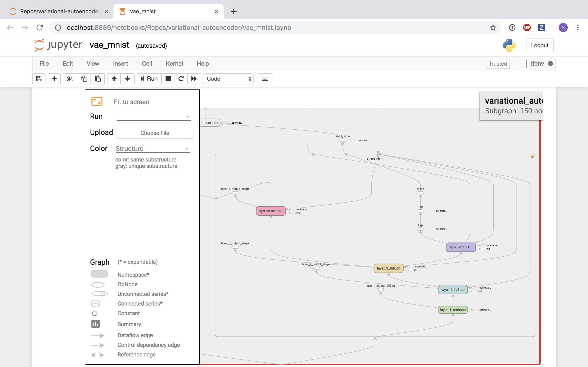Open the cell type Code dropdown

228,79
